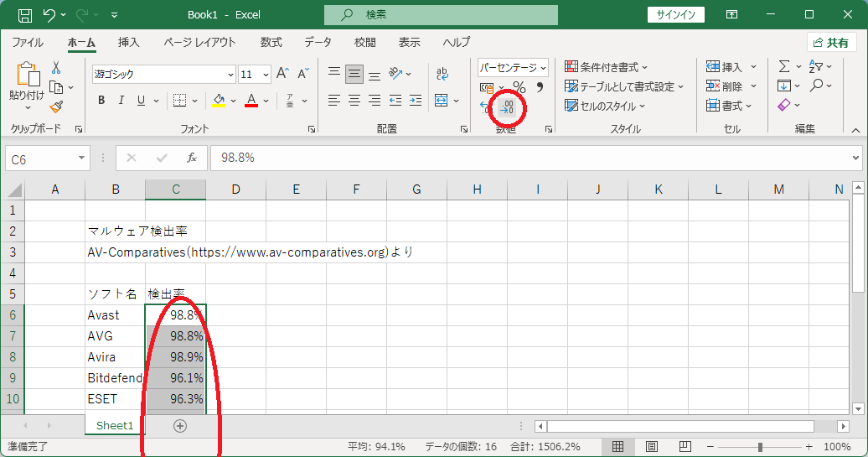Activate the format painter brush

click(56, 106)
